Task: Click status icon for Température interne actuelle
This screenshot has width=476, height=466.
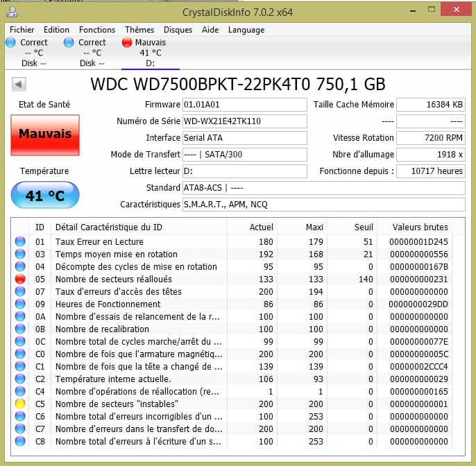Action: point(20,379)
